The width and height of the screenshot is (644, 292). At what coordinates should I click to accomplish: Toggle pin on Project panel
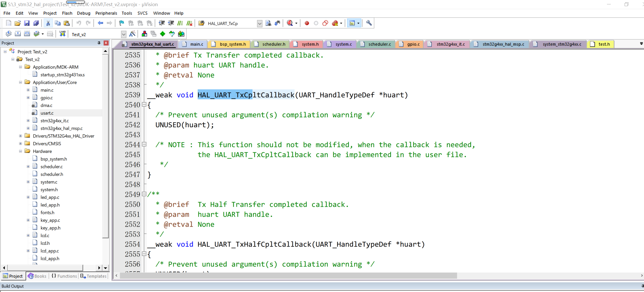point(99,43)
